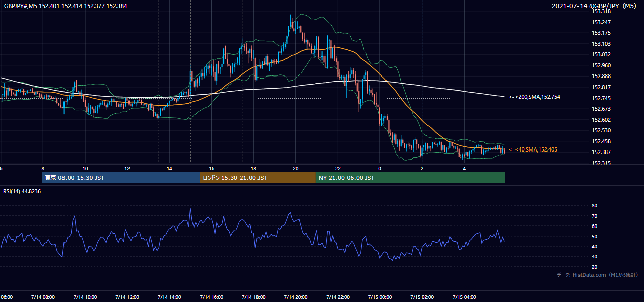This screenshot has width=644, height=302.
Task: Click price axis value 153.247
Action: click(x=601, y=22)
